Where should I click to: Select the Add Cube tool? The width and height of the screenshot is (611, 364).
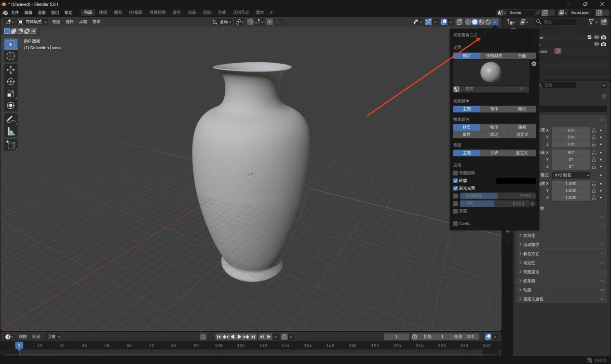(x=11, y=145)
